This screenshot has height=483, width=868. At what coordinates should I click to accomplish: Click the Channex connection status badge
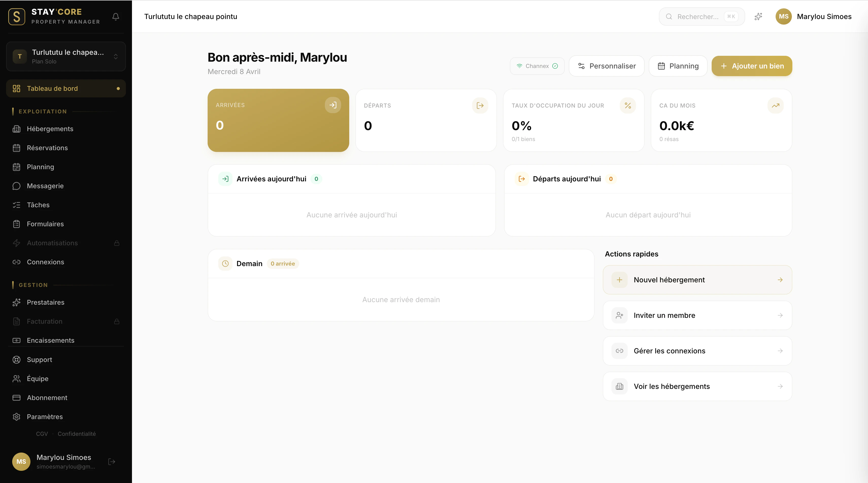537,66
